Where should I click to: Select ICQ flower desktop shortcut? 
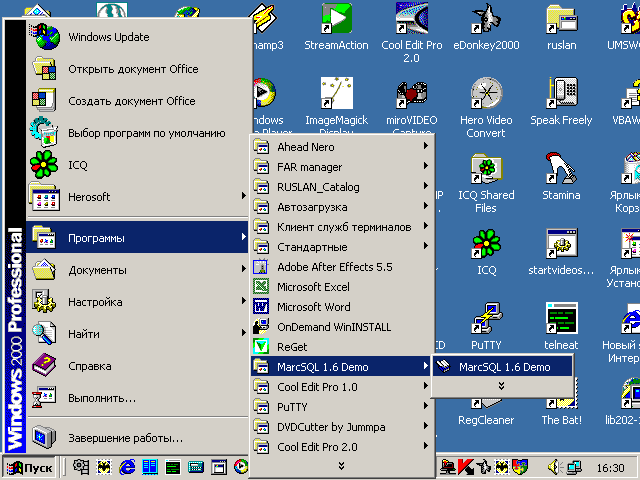486,252
